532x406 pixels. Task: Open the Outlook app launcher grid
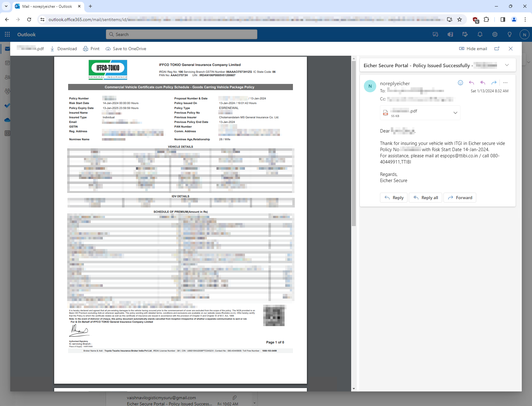tap(7, 34)
